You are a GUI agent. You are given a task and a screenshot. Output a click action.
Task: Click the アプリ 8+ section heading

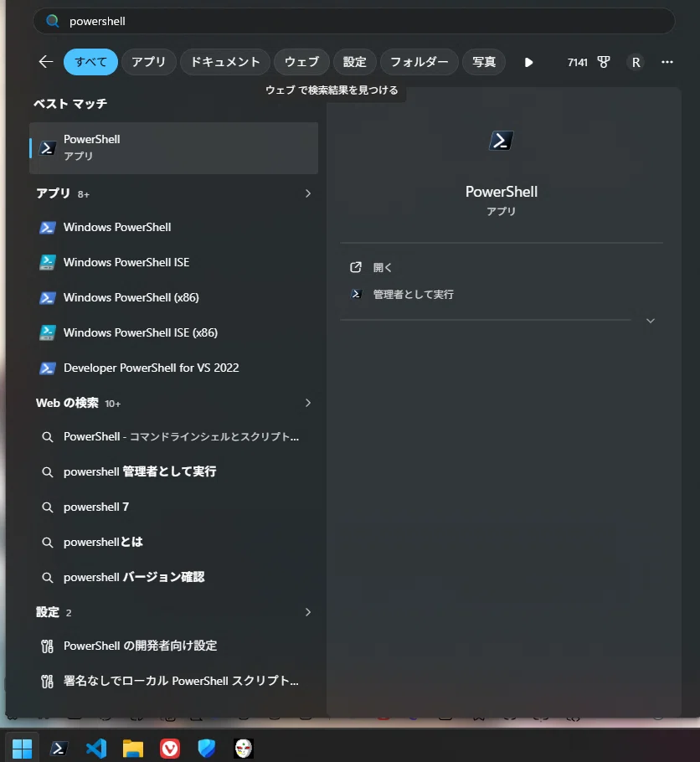(x=63, y=193)
